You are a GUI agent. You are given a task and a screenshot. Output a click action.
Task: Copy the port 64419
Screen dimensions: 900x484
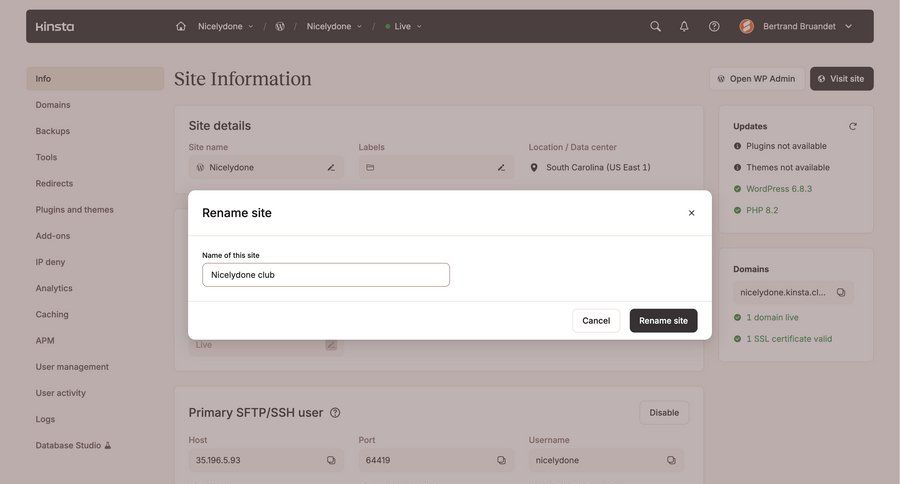click(x=501, y=460)
